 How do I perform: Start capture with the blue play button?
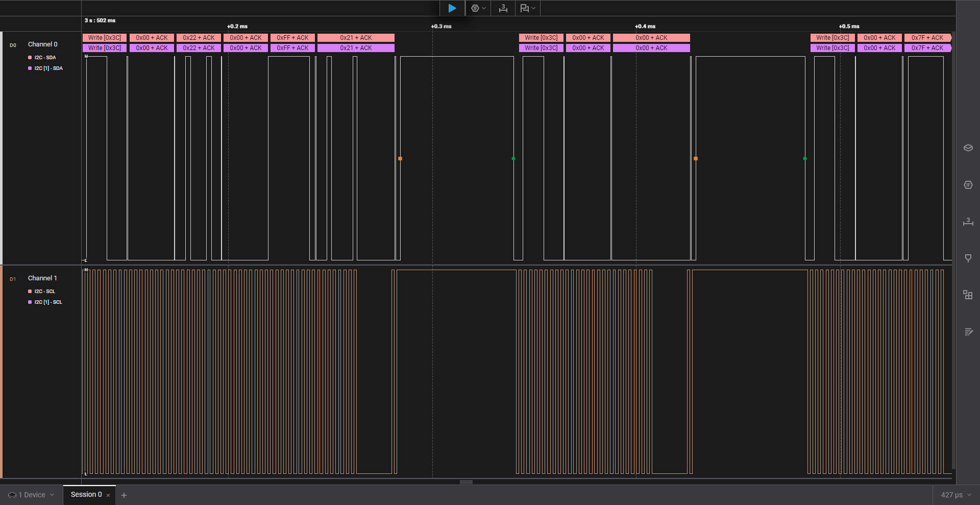[452, 8]
